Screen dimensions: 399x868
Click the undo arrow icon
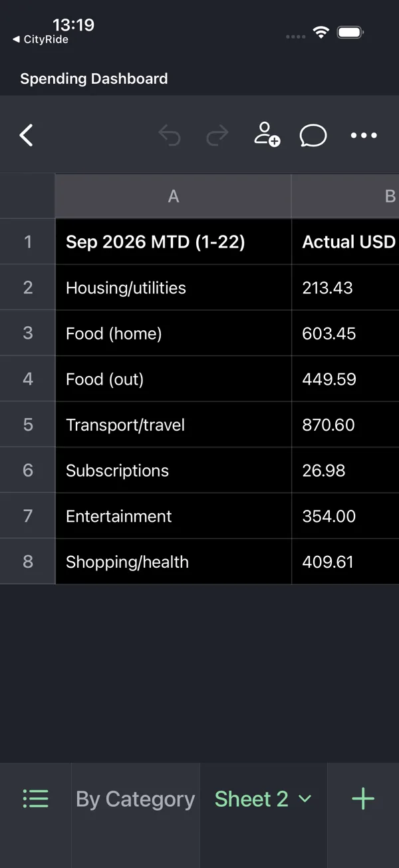pyautogui.click(x=170, y=136)
